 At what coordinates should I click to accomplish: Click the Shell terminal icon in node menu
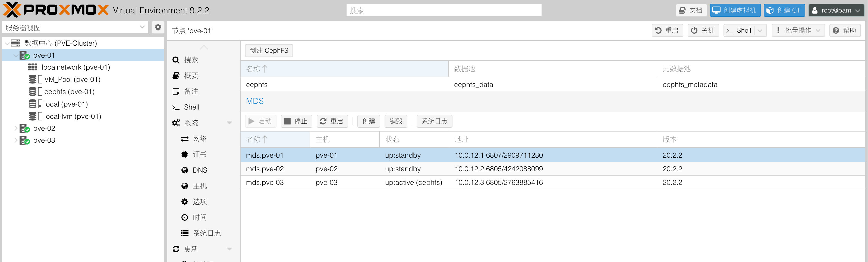pos(176,107)
